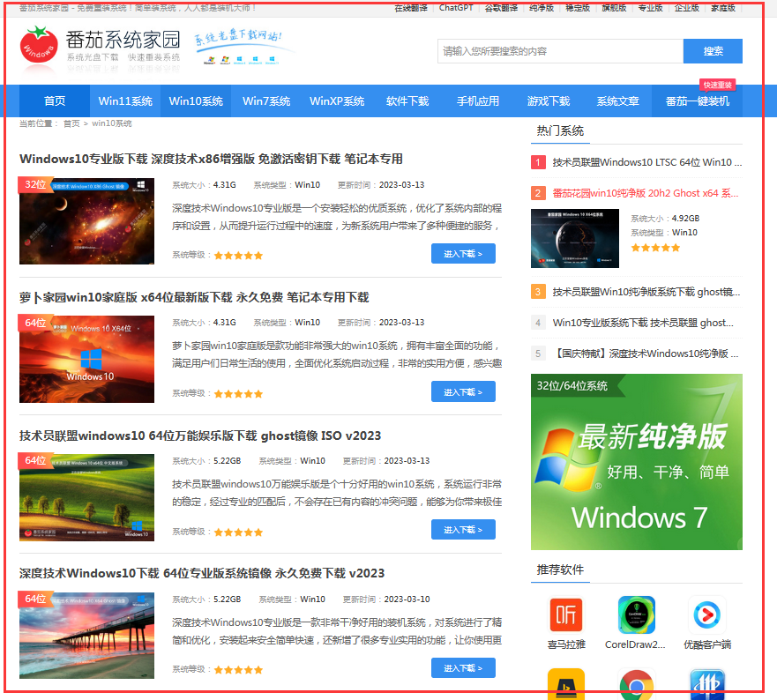Switch to the 软件下载 navigation tab

[407, 101]
